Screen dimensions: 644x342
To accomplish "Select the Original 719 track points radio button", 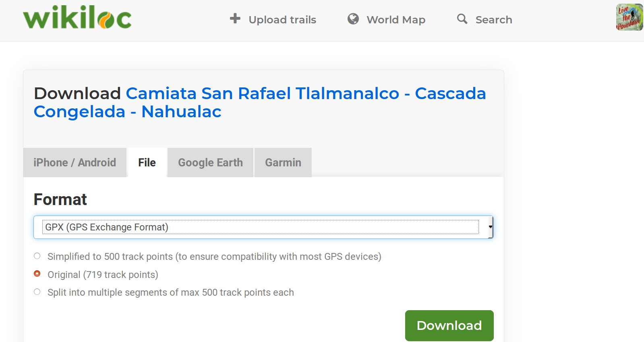I will coord(37,274).
